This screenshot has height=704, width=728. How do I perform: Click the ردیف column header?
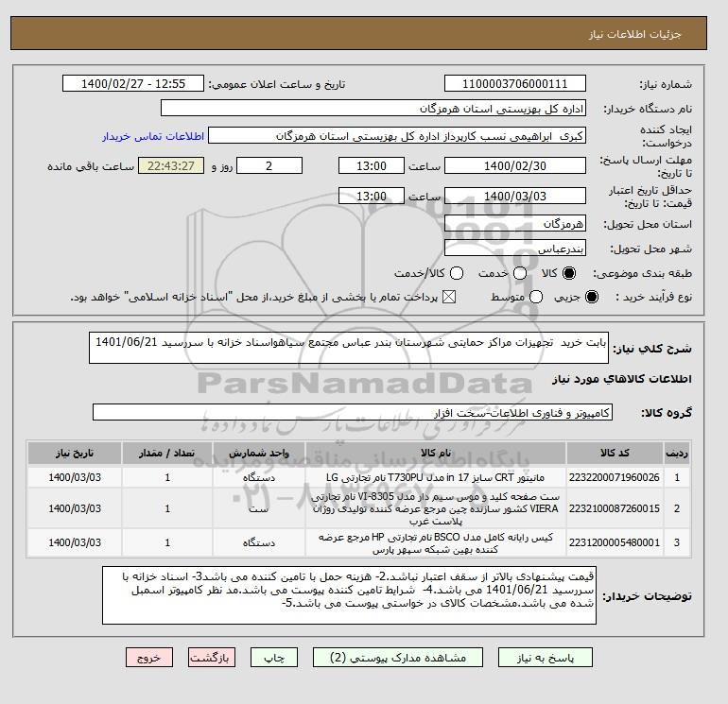[x=677, y=453]
